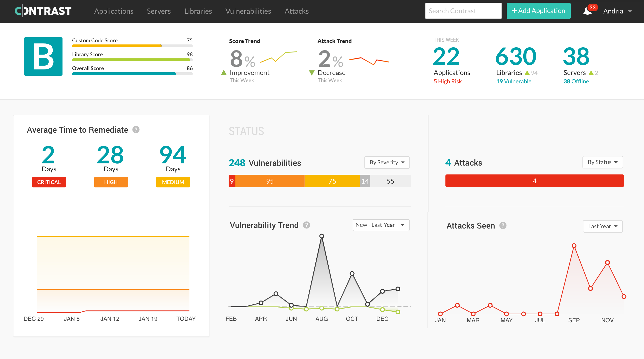This screenshot has height=359, width=644.
Task: Open the Last Year attacks filter
Action: click(602, 226)
